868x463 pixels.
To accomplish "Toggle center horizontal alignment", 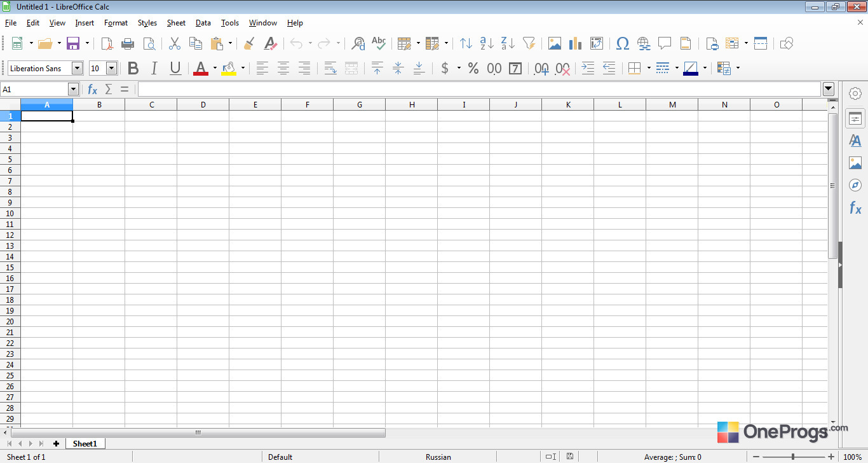I will point(283,68).
